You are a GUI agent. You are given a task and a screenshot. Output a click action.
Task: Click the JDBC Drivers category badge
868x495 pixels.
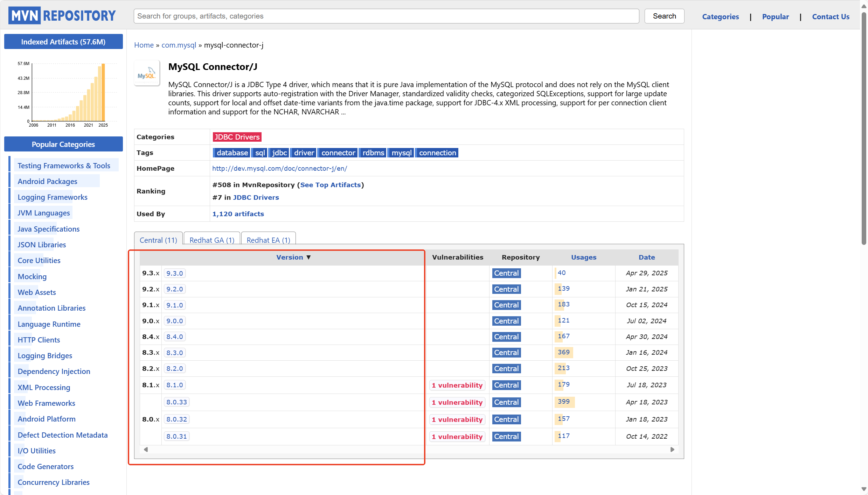tap(237, 137)
